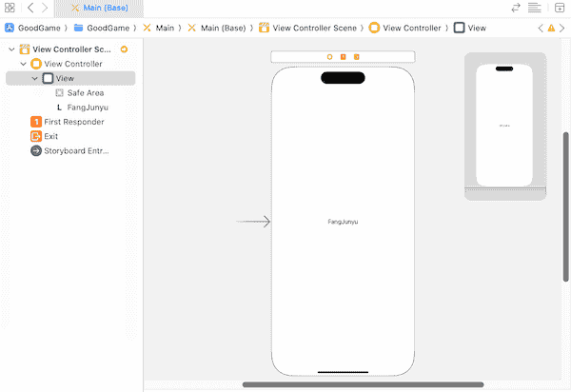This screenshot has height=392, width=571.
Task: Open the editor options lines icon
Action: pos(534,8)
